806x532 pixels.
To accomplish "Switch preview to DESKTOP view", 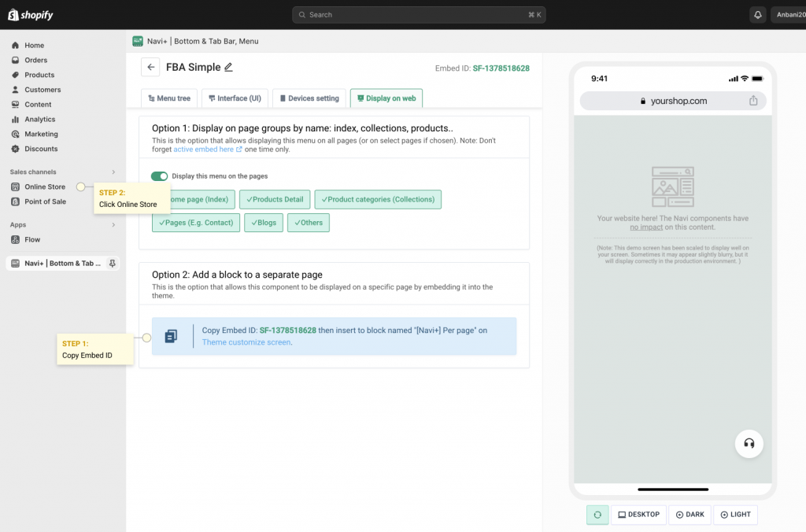I will pos(638,515).
